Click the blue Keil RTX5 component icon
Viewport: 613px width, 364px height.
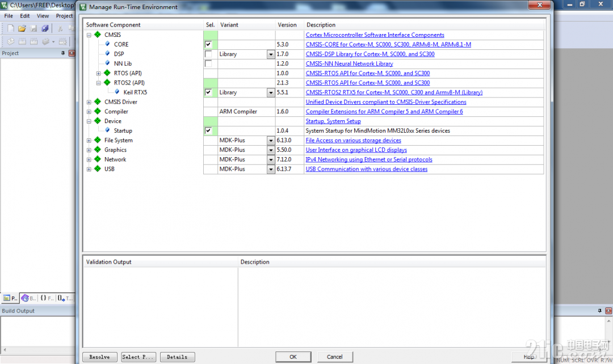tap(117, 92)
